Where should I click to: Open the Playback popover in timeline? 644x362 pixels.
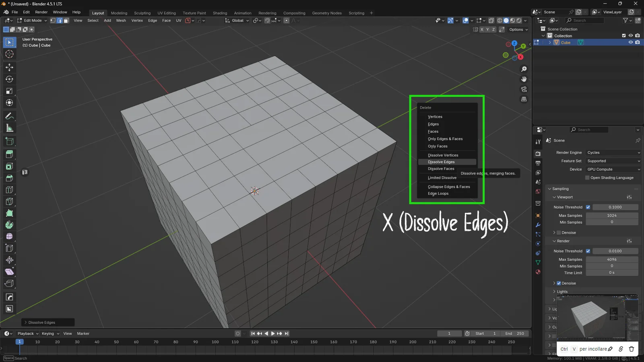(x=28, y=333)
